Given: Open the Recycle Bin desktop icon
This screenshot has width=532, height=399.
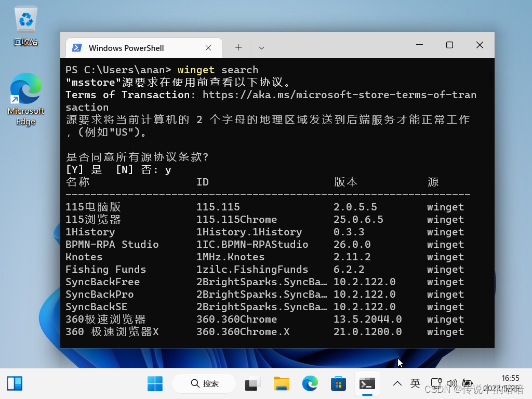Looking at the screenshot, I should (26, 26).
